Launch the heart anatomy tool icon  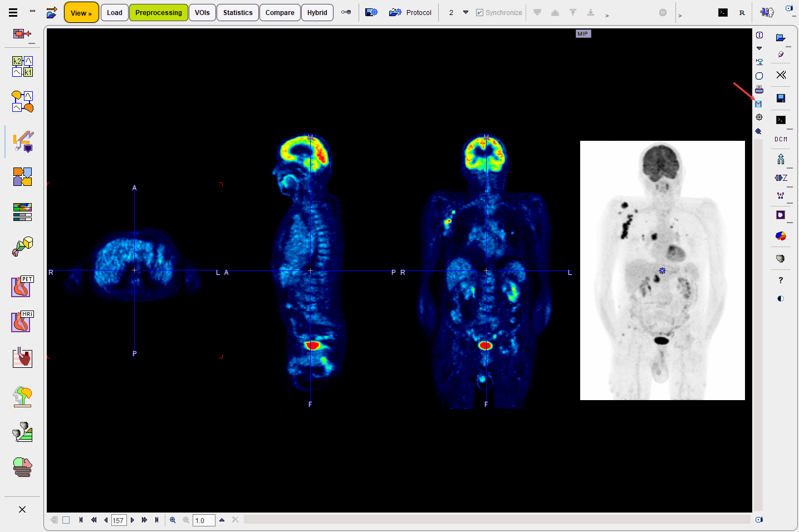[x=23, y=358]
